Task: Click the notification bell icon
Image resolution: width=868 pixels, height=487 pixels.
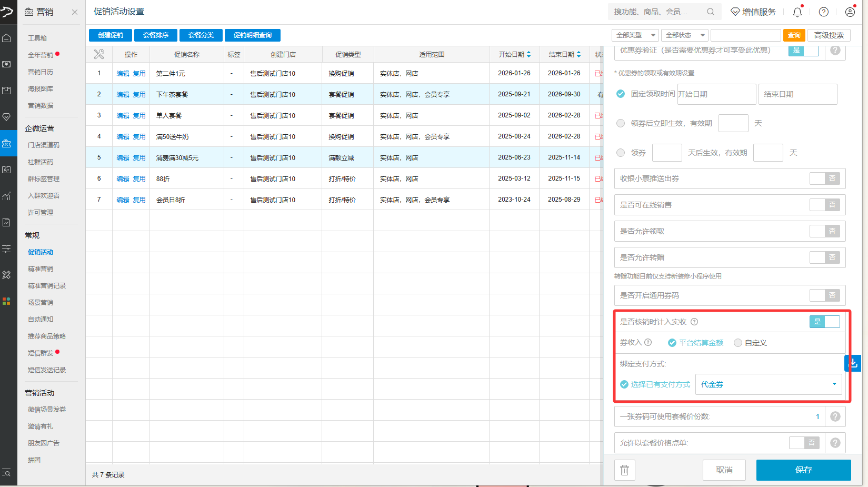Action: [797, 12]
